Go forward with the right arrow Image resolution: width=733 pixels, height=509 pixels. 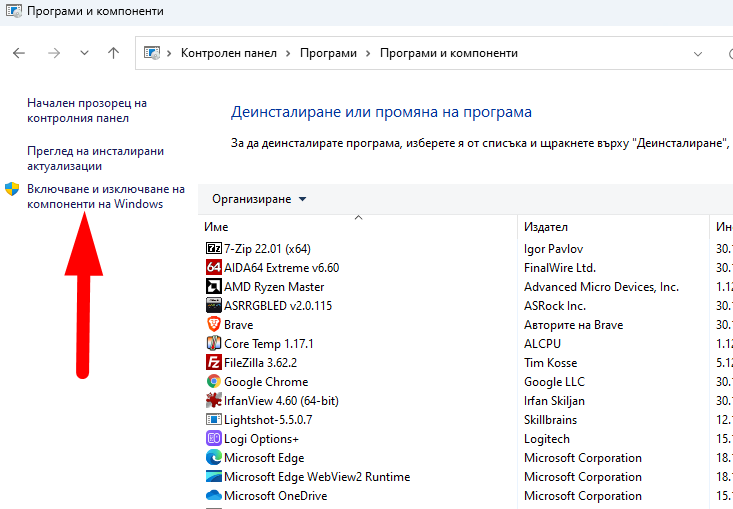click(x=54, y=53)
